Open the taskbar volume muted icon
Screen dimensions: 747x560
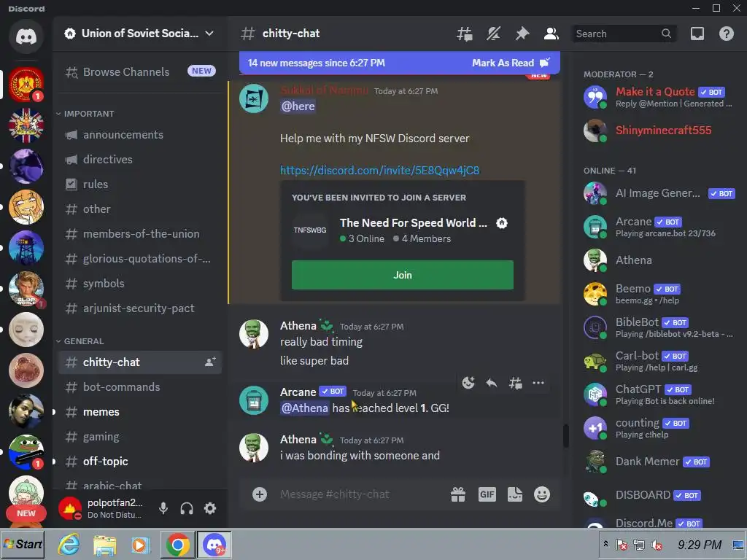[x=657, y=545]
